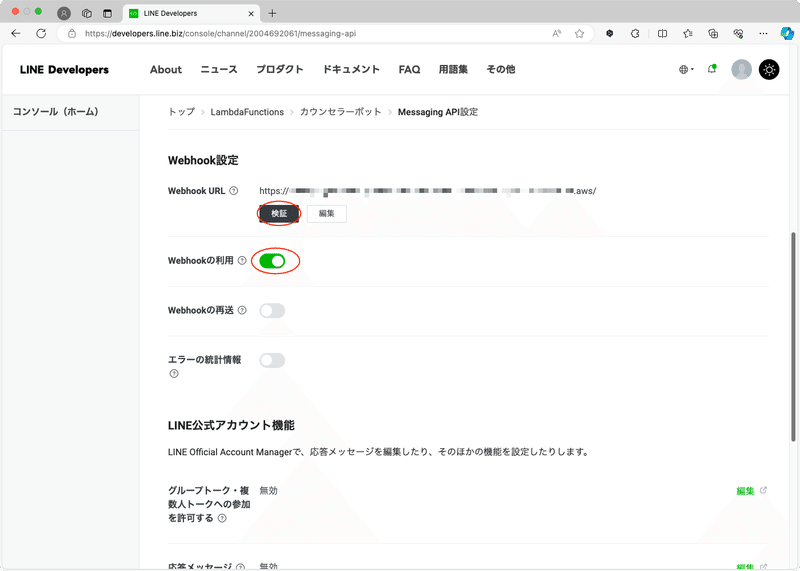Viewport: 800px width, 571px height.
Task: Click Webhook URL help icon
Action: click(x=234, y=191)
